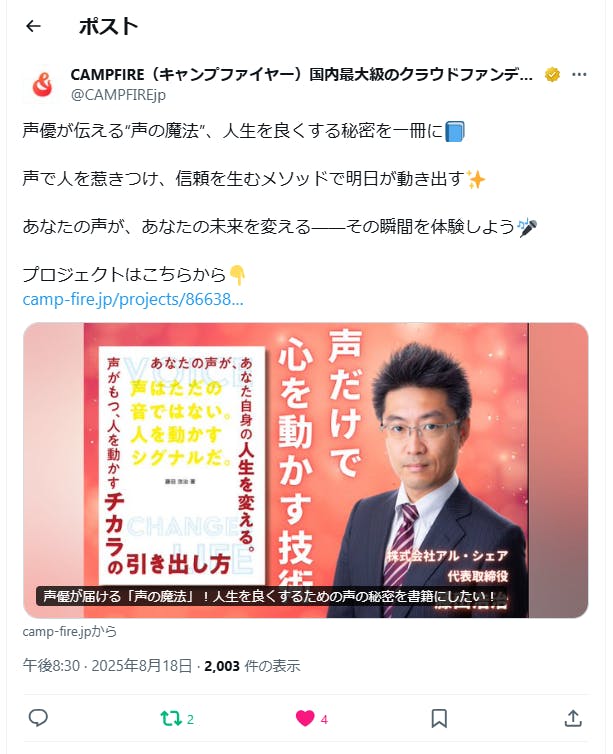Open the 午後8:30 2025年8月18日 timestamp
The width and height of the screenshot is (613, 754).
pyautogui.click(x=107, y=666)
